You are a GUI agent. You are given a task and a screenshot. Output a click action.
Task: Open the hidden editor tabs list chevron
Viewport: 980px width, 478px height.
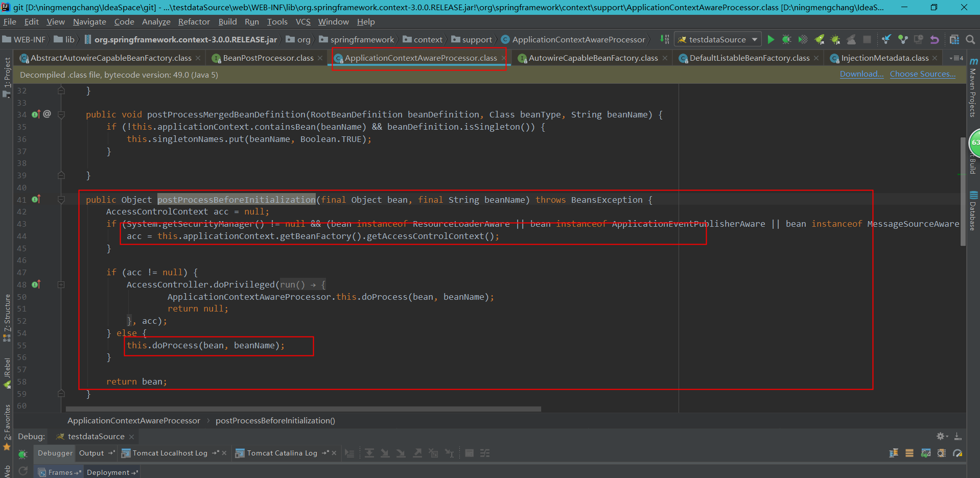pyautogui.click(x=955, y=58)
